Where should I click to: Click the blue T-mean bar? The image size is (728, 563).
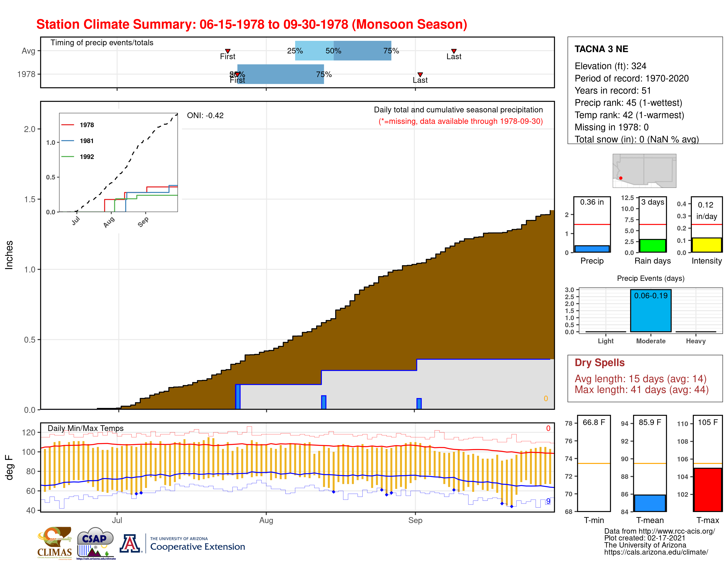pos(650,503)
